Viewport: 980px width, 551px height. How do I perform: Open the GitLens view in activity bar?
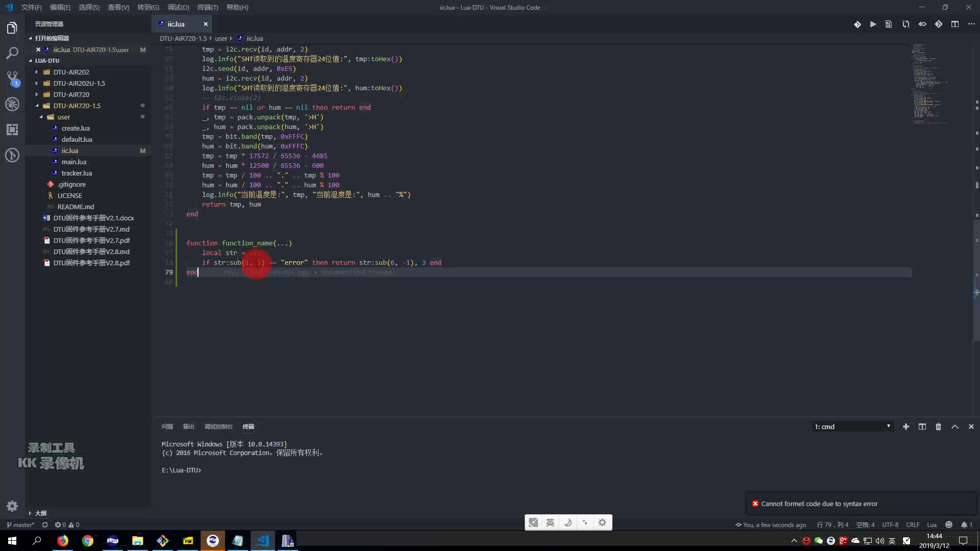tap(12, 155)
